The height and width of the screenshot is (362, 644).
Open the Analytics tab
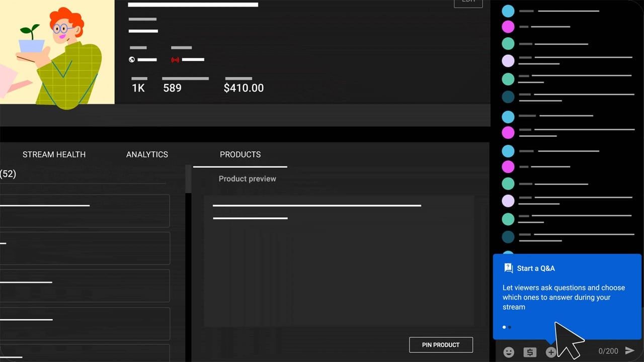click(147, 154)
